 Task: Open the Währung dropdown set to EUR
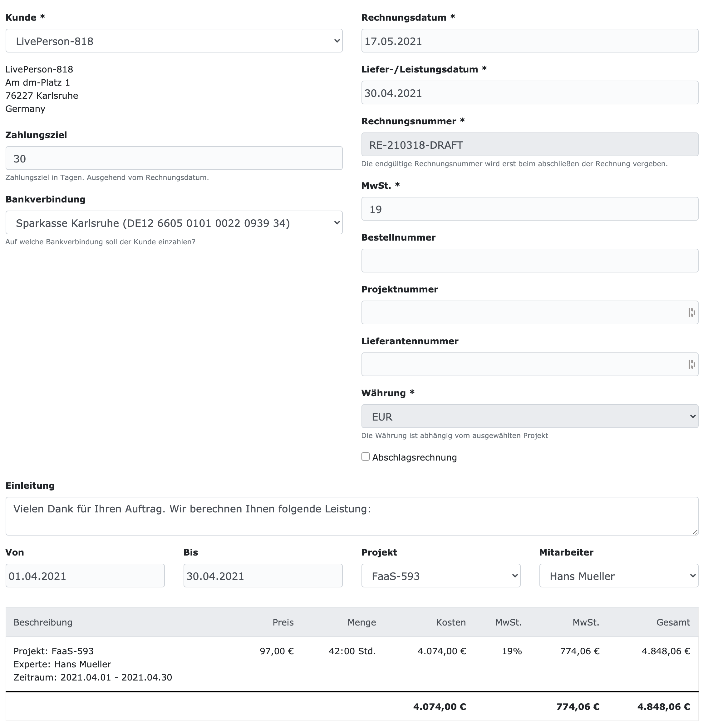point(529,416)
